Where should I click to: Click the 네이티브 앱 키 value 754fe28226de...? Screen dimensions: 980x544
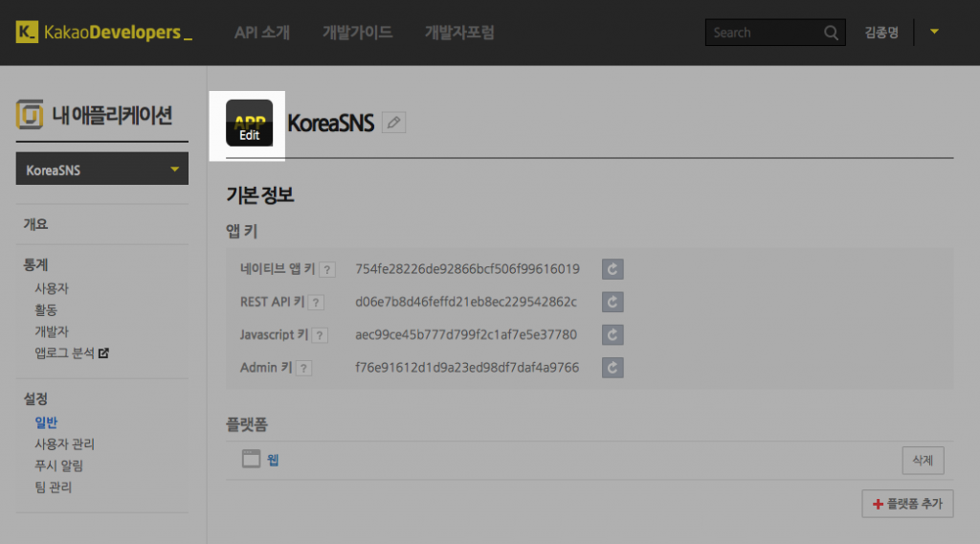[467, 269]
